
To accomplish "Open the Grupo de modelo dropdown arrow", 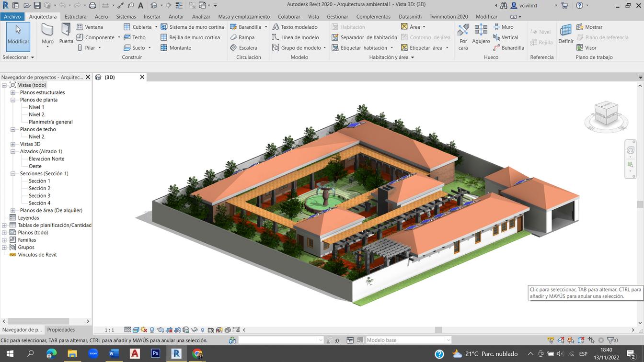I will (x=324, y=48).
